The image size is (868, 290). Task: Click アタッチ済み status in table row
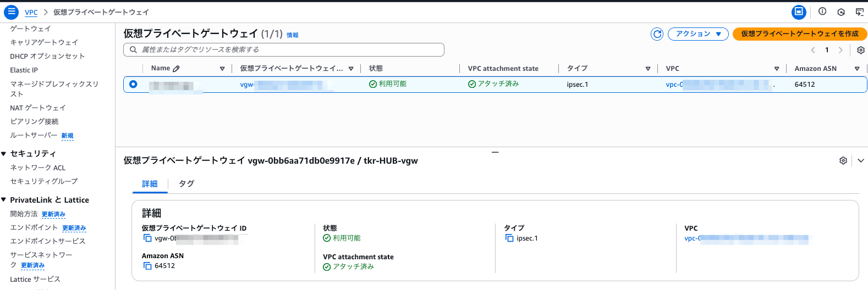(493, 84)
